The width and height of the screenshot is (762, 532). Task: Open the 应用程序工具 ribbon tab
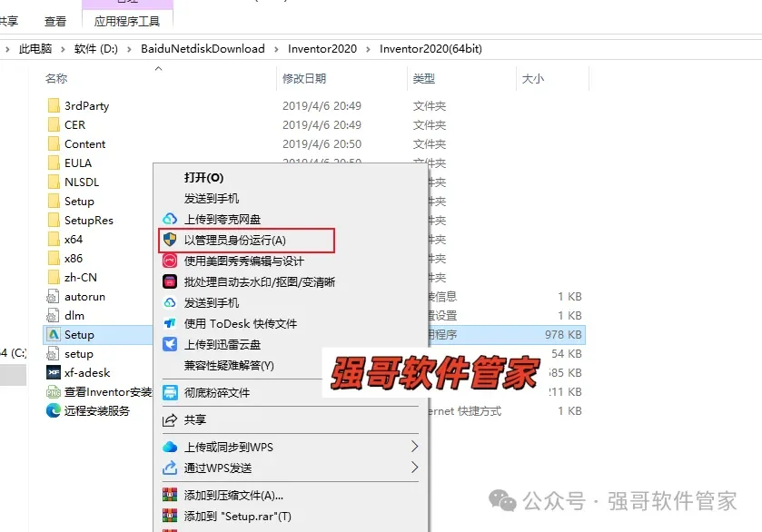[127, 22]
